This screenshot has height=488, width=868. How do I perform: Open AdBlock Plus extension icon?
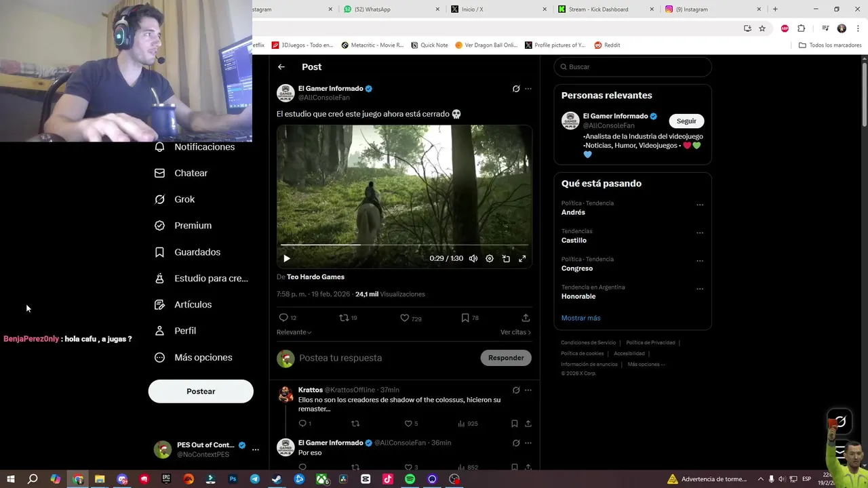coord(785,28)
